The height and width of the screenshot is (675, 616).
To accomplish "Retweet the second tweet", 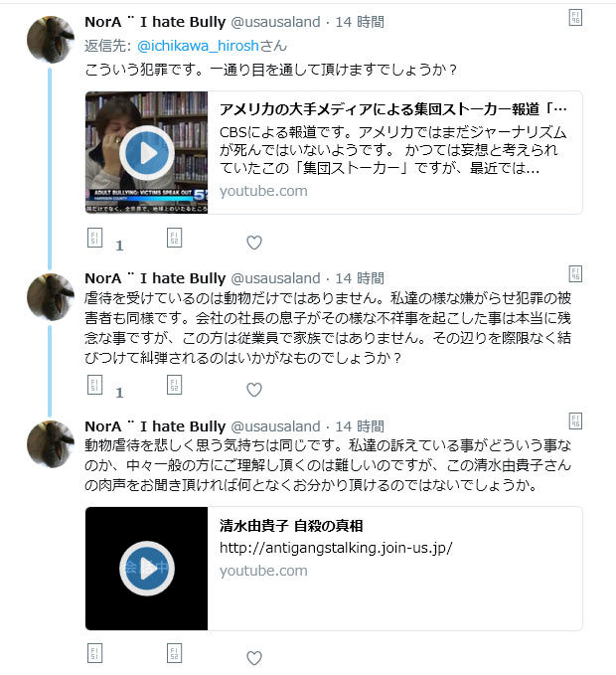I will pos(174,385).
